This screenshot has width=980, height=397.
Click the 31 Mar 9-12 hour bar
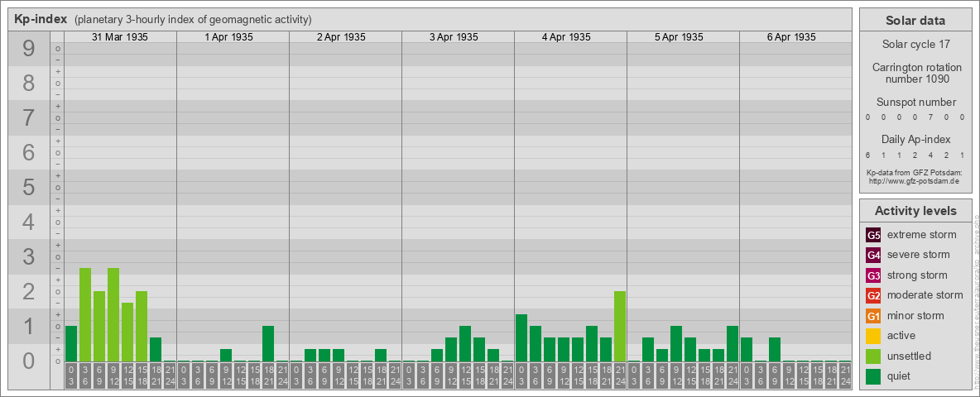click(113, 314)
